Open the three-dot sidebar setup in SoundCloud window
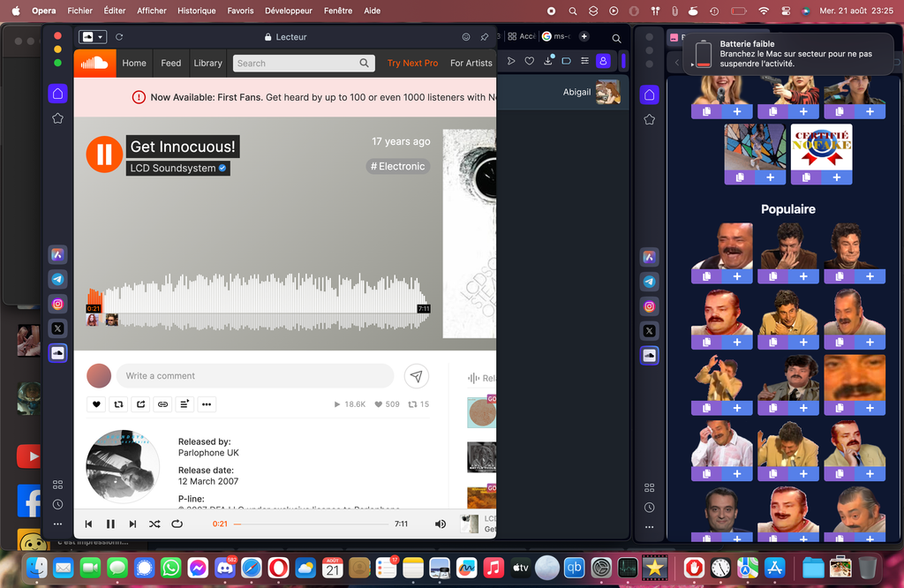 tap(57, 524)
